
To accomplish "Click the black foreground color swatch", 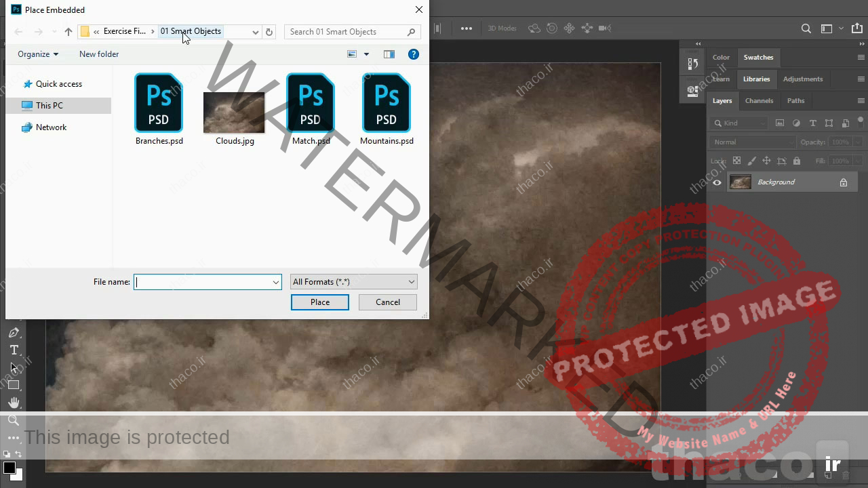I will pyautogui.click(x=9, y=468).
